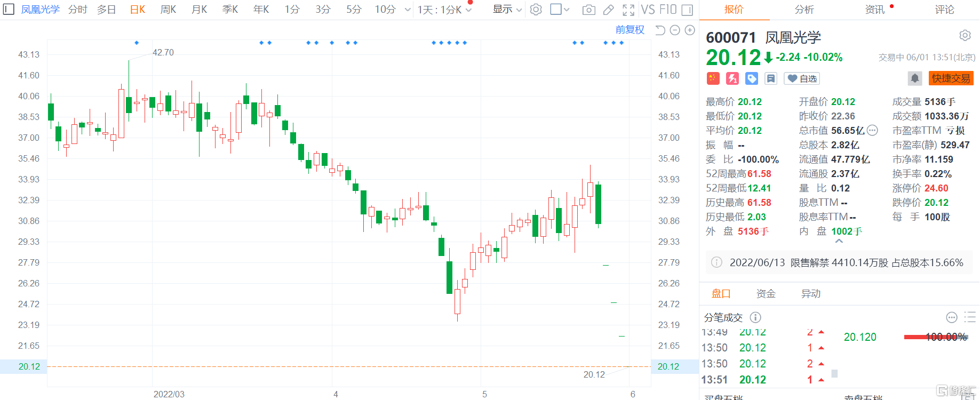The image size is (980, 400).
Task: Open the 评论 comments tab
Action: click(x=945, y=10)
